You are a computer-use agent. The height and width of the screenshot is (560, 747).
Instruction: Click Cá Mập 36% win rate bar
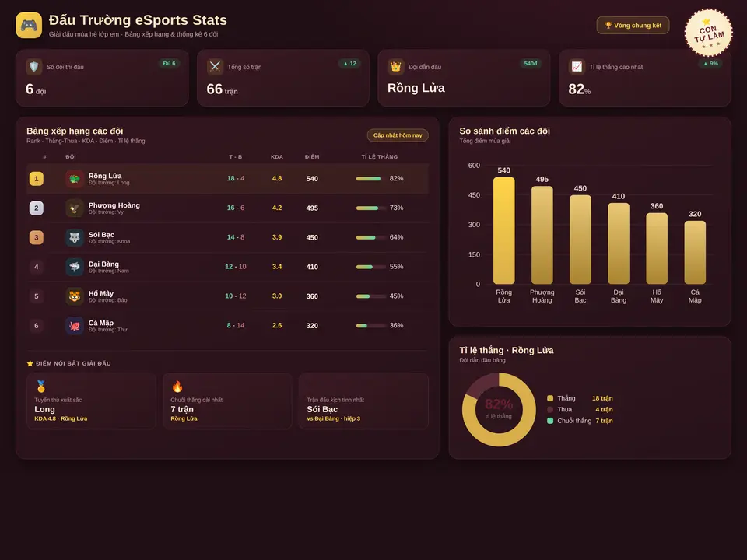coord(370,326)
